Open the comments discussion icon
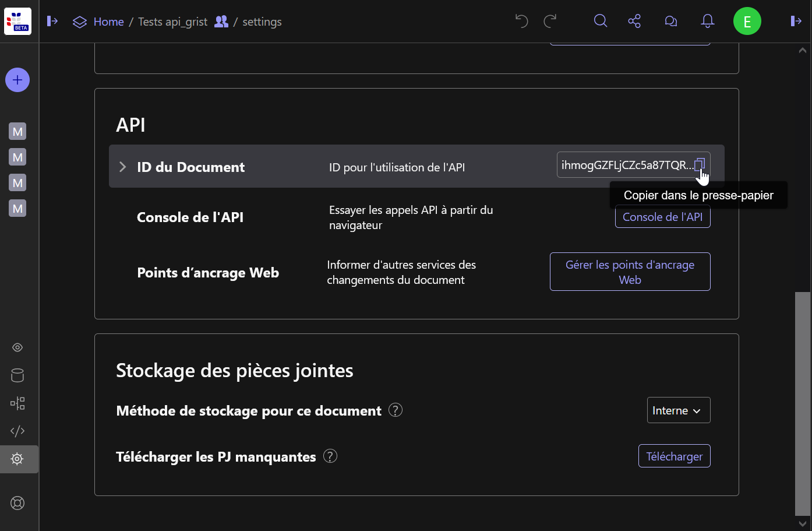The height and width of the screenshot is (531, 812). tap(671, 22)
